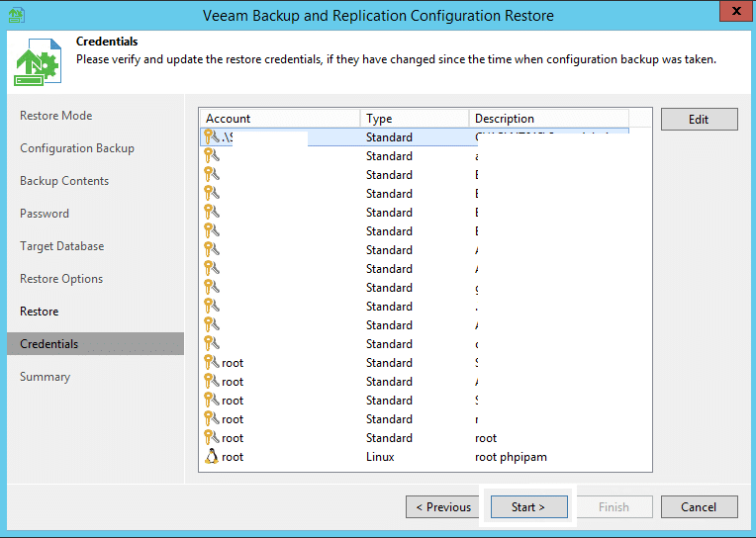This screenshot has height=538, width=756.
Task: Click 'root' description in last Standard row
Action: pyautogui.click(x=486, y=438)
